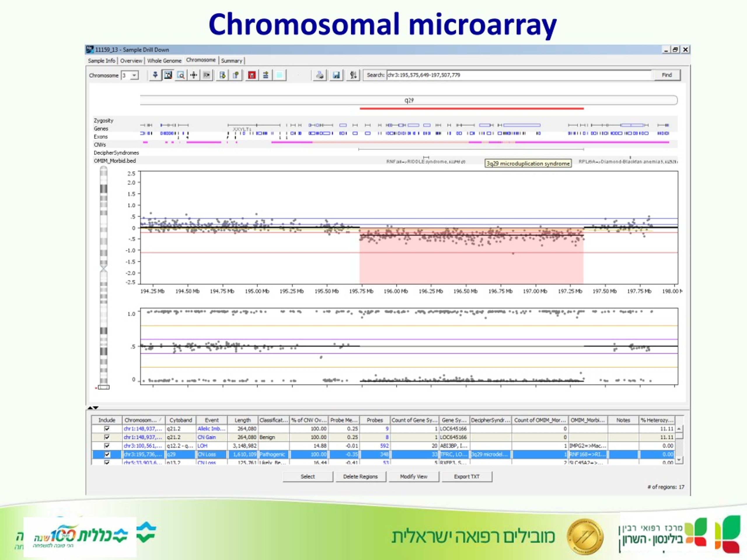Click the panel collapse arrows above table
The width and height of the screenshot is (747, 560).
[93, 408]
